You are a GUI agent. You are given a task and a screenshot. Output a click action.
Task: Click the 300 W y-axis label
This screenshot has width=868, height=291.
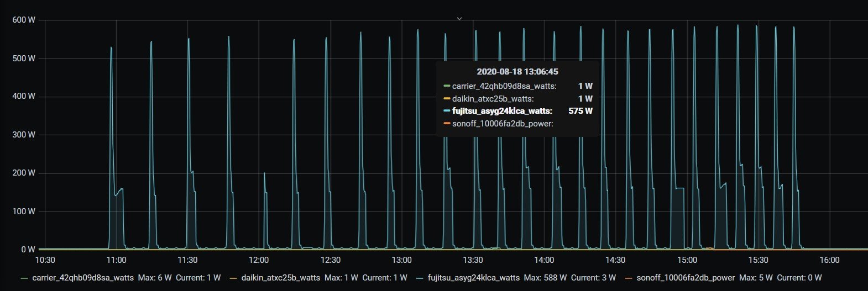pos(24,135)
